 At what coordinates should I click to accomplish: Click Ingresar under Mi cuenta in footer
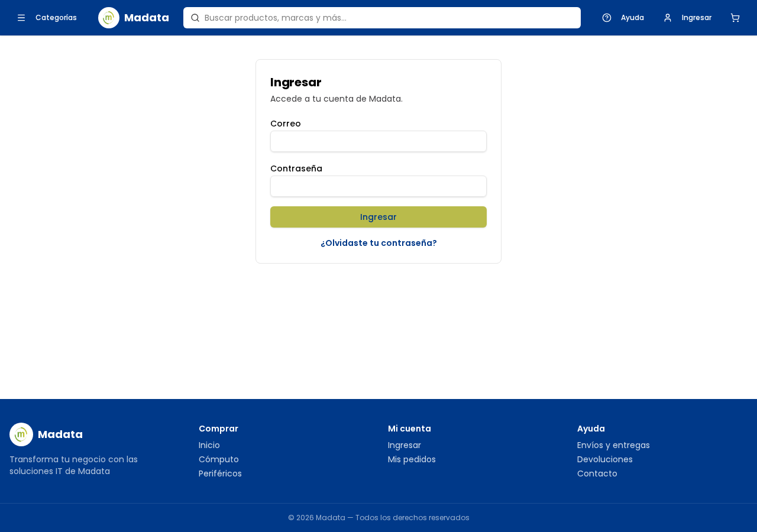coord(405,445)
